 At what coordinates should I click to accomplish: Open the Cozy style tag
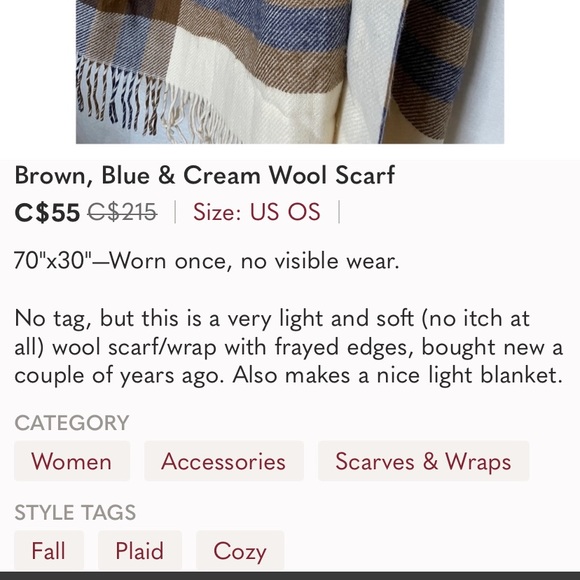pyautogui.click(x=240, y=551)
